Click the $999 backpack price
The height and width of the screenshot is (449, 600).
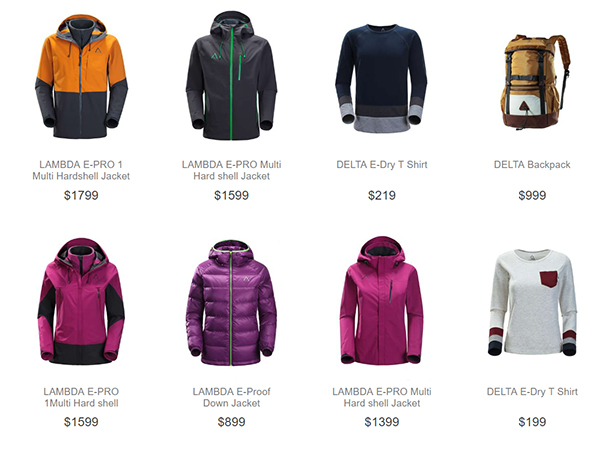tap(532, 195)
